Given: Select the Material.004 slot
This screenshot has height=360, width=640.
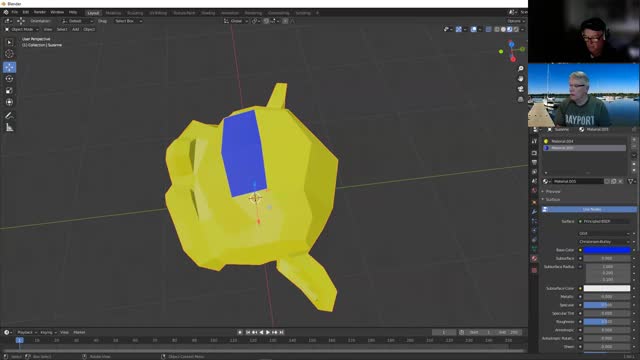Looking at the screenshot, I should [x=584, y=141].
